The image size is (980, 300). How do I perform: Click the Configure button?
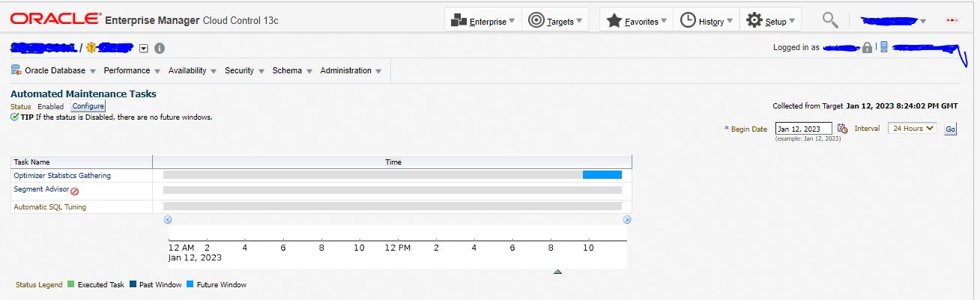pyautogui.click(x=88, y=107)
